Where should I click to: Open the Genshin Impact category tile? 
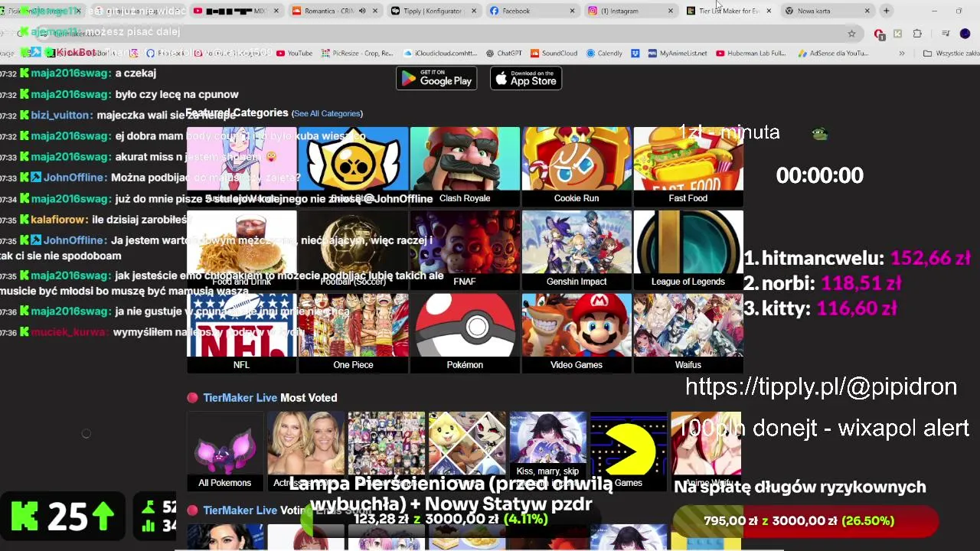click(x=577, y=249)
